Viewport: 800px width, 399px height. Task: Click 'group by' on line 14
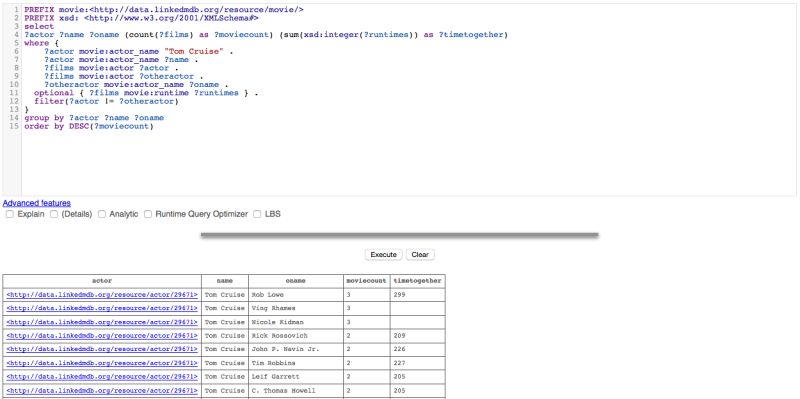tap(44, 118)
